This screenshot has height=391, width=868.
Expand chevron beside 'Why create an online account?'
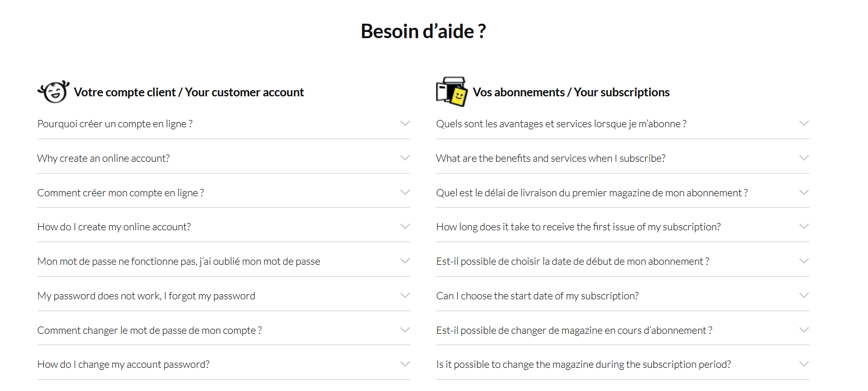405,158
